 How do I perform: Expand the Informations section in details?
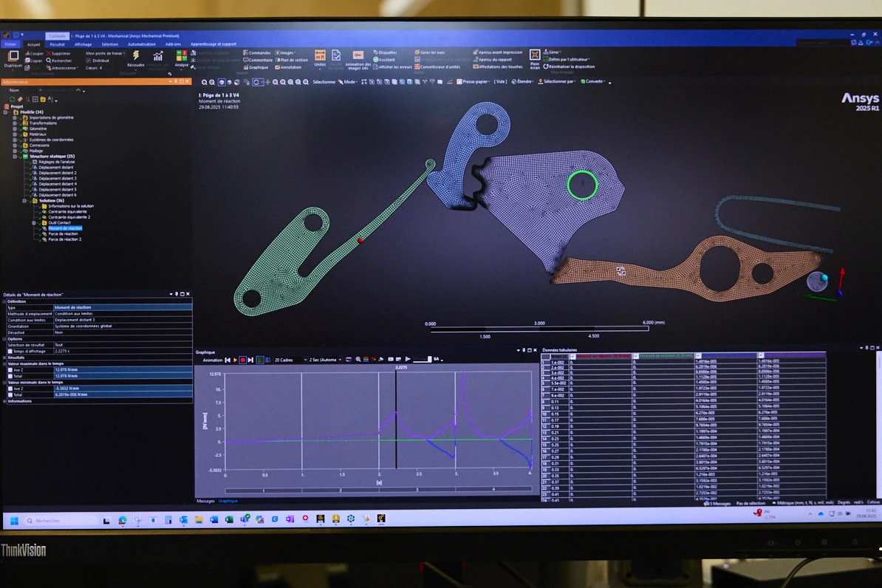4,401
